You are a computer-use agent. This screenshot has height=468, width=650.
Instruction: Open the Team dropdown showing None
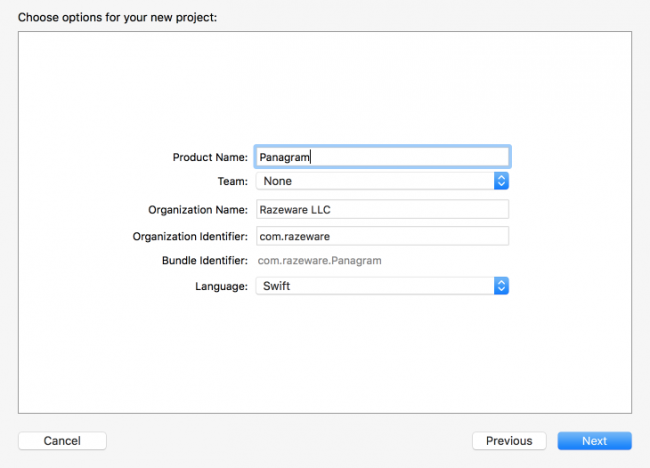tap(374, 181)
